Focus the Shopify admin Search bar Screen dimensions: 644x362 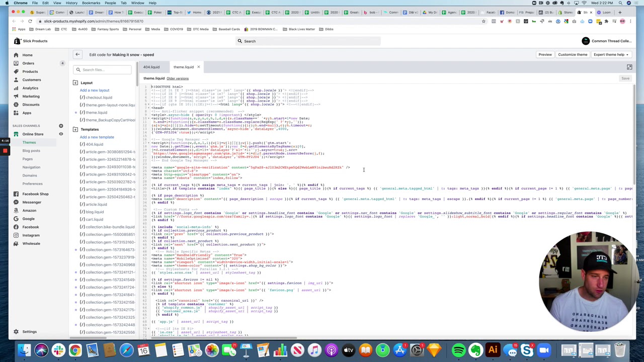tap(308, 41)
